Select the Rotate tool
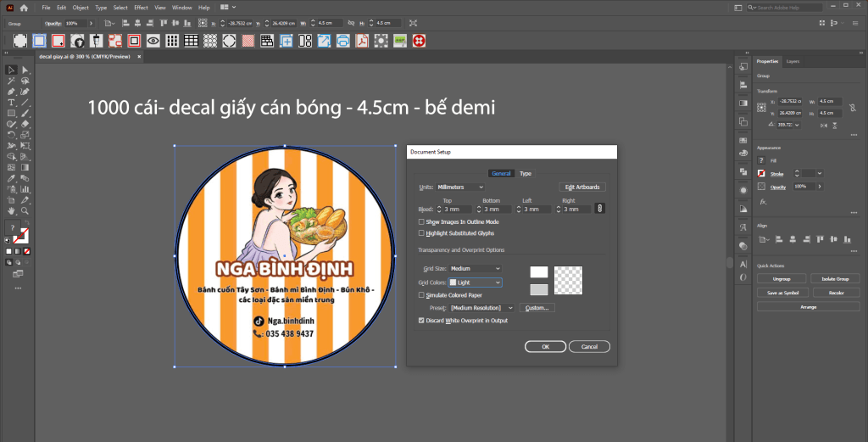The image size is (868, 442). (11, 135)
